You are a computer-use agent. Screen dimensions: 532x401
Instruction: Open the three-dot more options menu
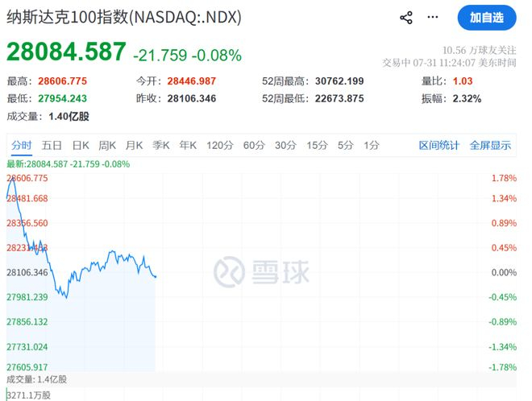(433, 17)
